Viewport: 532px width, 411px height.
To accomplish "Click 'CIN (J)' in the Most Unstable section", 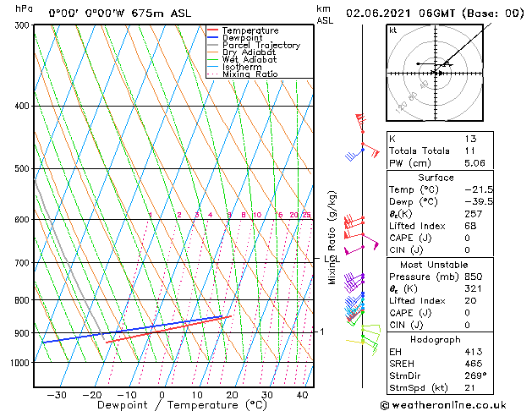I will click(406, 326).
